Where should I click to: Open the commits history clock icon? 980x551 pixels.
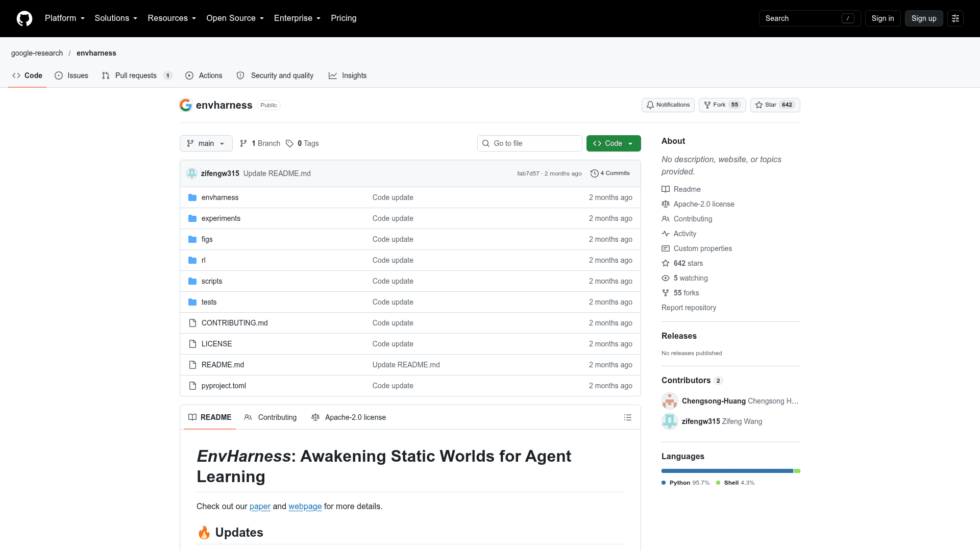594,173
